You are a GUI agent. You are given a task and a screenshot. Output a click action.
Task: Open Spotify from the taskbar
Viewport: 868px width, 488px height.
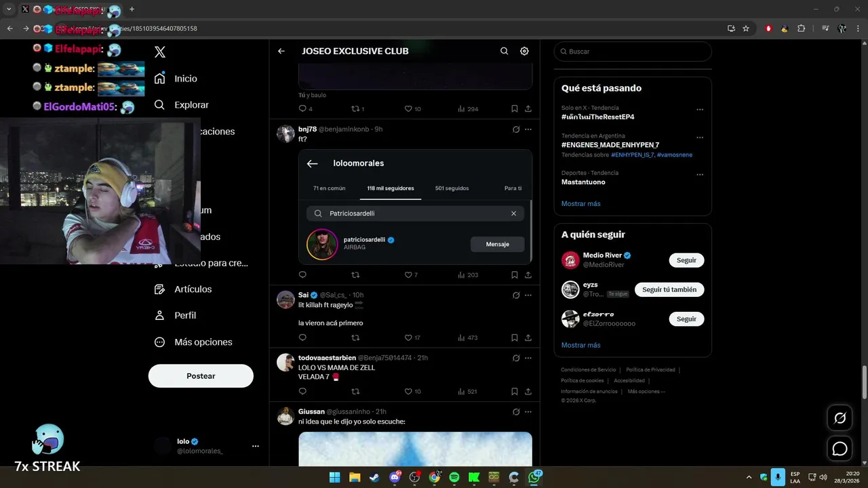(x=454, y=477)
